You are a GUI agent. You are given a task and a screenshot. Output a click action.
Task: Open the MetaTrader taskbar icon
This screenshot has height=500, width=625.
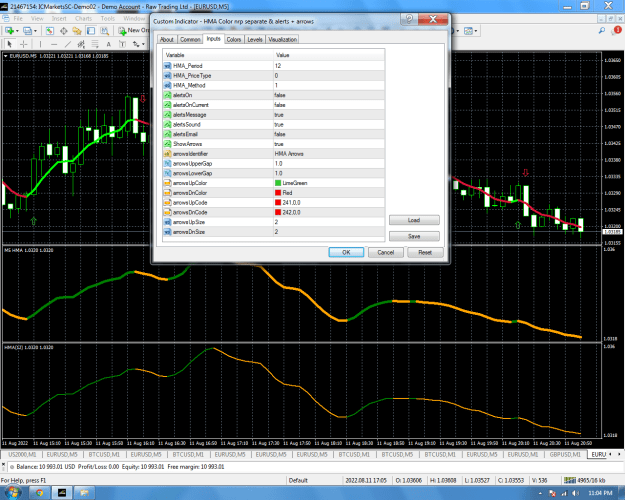tap(62, 493)
